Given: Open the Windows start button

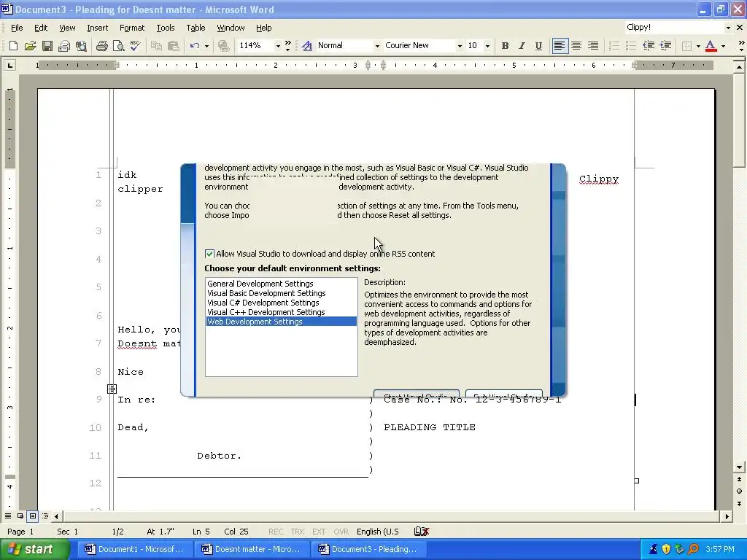Looking at the screenshot, I should 34,549.
